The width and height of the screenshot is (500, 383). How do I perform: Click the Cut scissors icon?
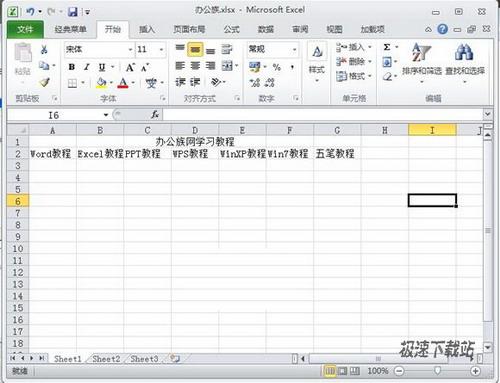click(44, 50)
